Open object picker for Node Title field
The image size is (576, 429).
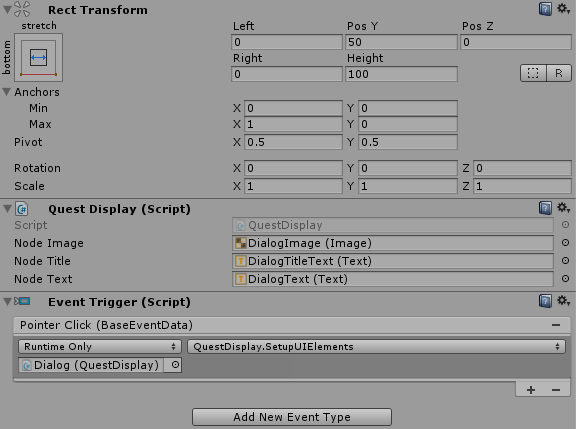pos(565,261)
